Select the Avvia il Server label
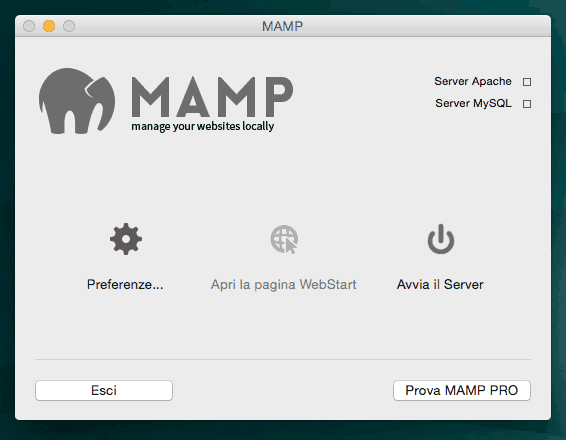 point(440,284)
